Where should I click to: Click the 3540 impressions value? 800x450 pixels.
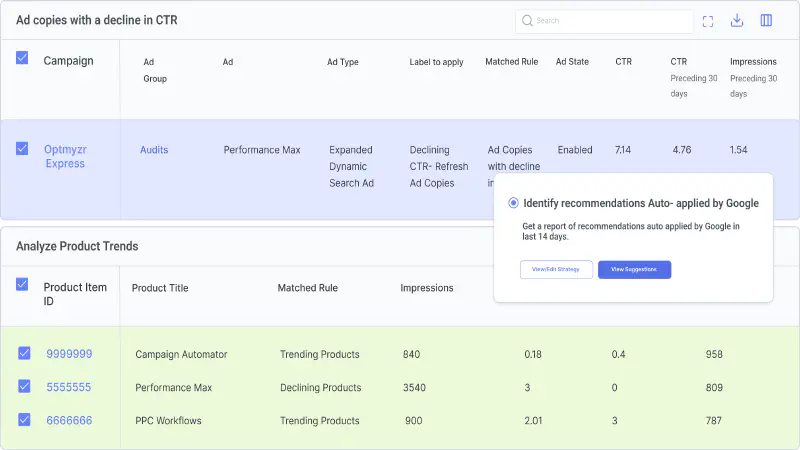pyautogui.click(x=414, y=387)
